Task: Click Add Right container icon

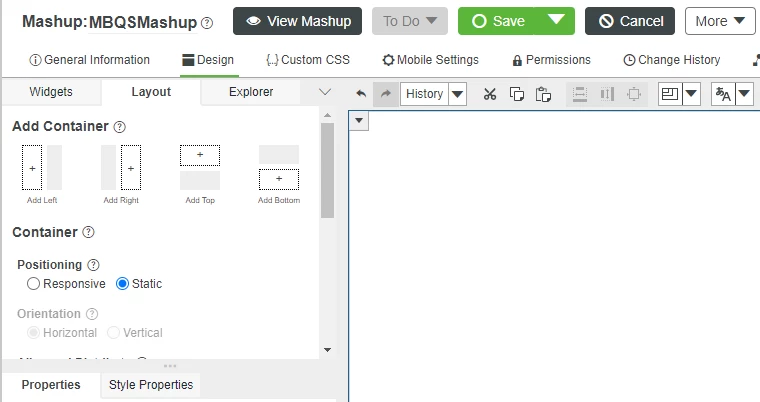Action: [121, 167]
